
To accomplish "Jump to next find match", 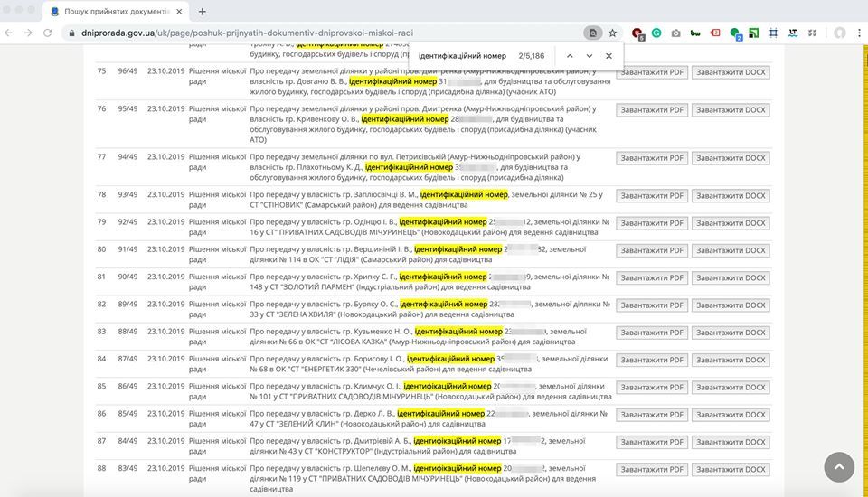I will pyautogui.click(x=590, y=56).
